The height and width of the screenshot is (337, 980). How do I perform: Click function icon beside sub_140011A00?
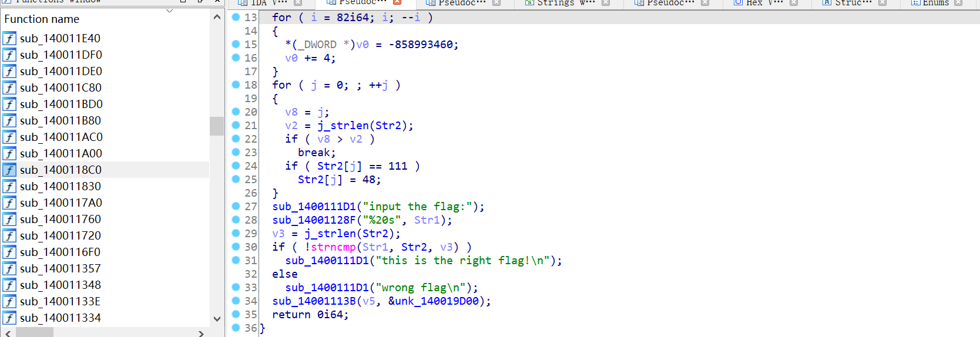click(9, 154)
